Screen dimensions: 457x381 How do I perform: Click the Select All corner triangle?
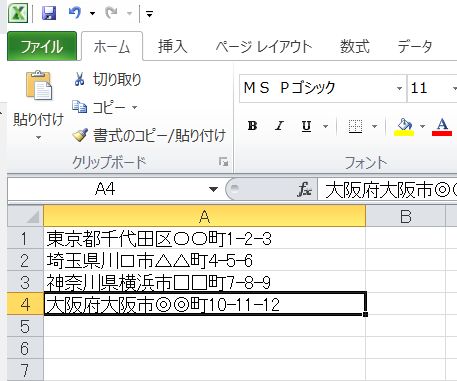pyautogui.click(x=25, y=216)
